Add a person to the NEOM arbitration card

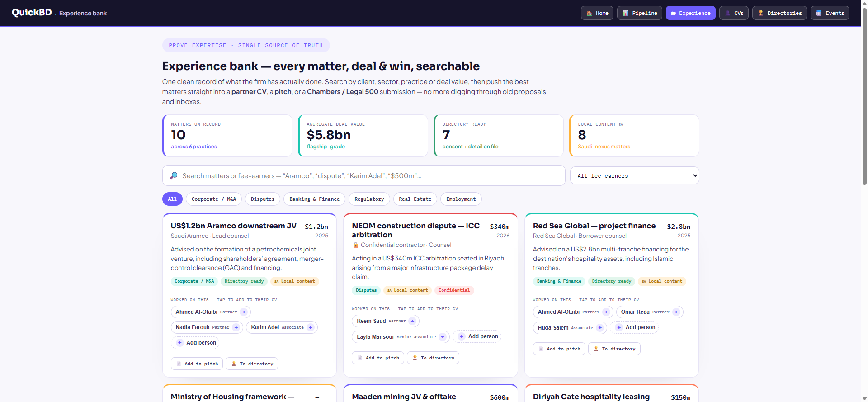477,336
